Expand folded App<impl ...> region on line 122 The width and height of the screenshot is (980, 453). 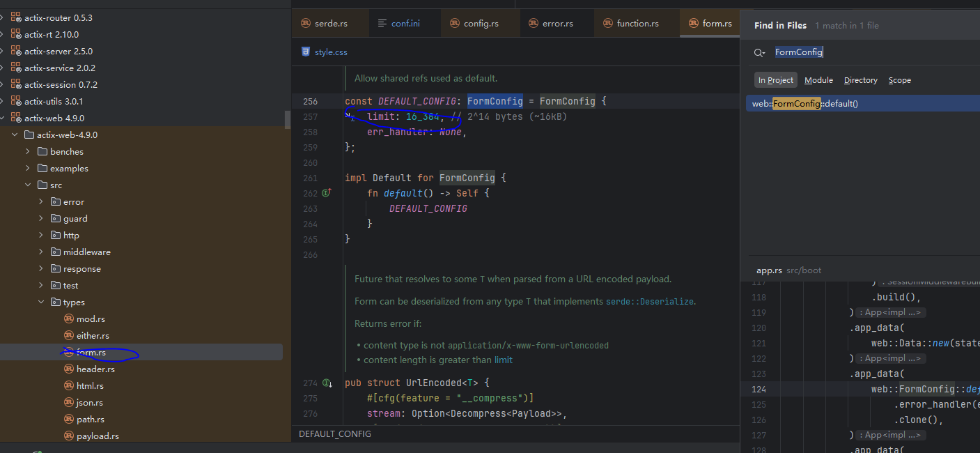click(890, 358)
